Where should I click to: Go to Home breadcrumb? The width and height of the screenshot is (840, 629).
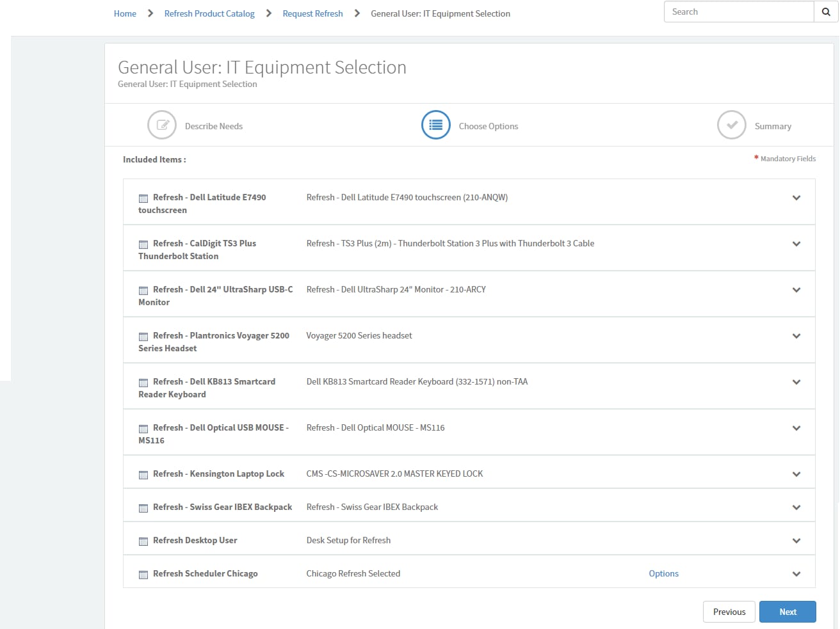coord(125,13)
